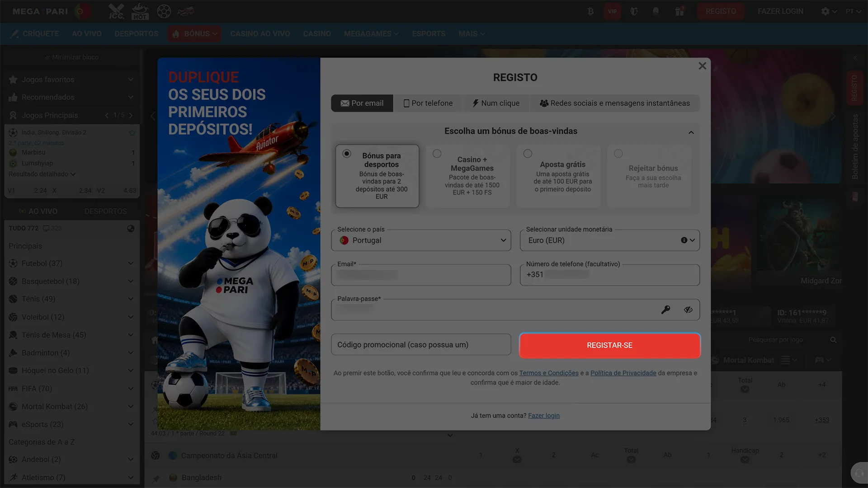Open currency dropdown showing Euro (EUR)
The width and height of the screenshot is (868, 488).
pyautogui.click(x=610, y=240)
